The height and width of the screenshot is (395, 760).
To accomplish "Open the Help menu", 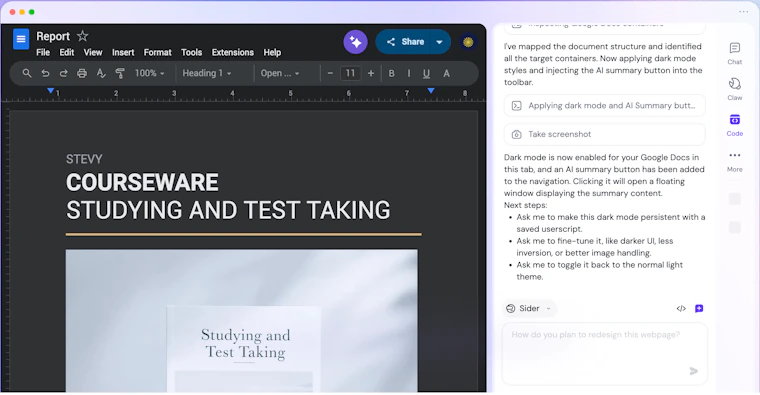I will point(272,52).
